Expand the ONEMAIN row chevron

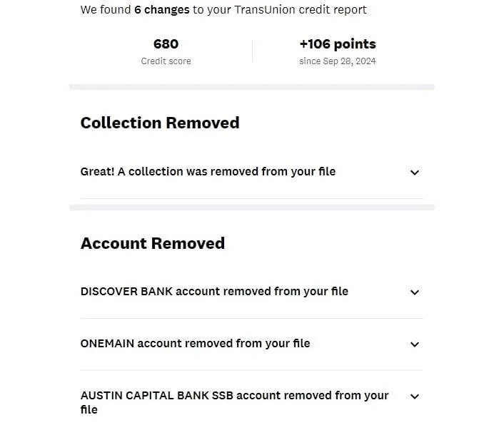415,344
